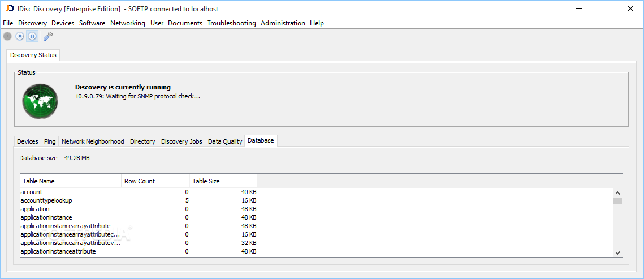Select the accounttypelookup row
This screenshot has width=644, height=279.
tap(139, 200)
